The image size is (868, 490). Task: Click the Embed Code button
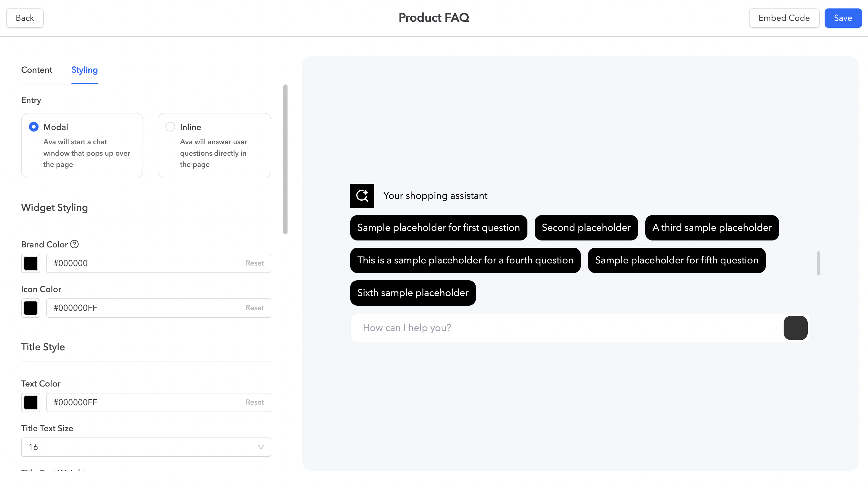[x=784, y=18]
